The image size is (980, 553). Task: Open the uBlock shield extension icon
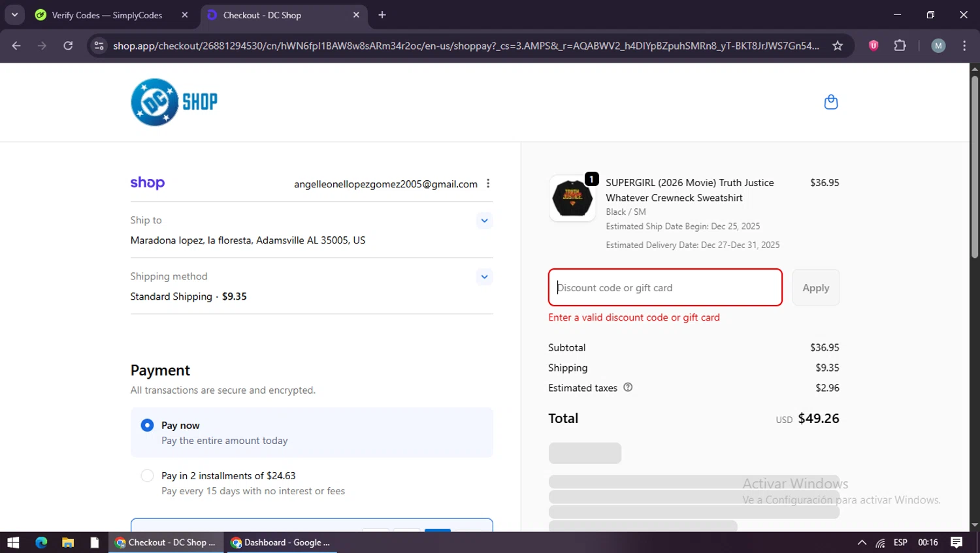(874, 46)
